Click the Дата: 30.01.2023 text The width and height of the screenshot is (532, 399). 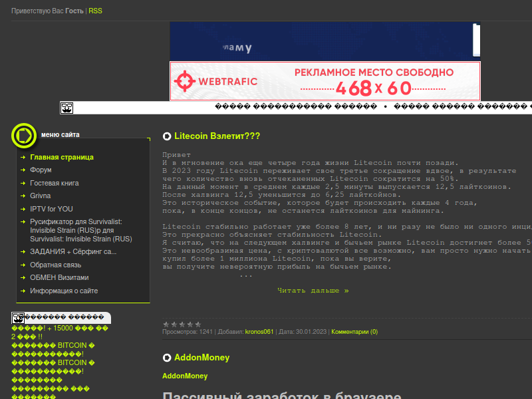[303, 332]
